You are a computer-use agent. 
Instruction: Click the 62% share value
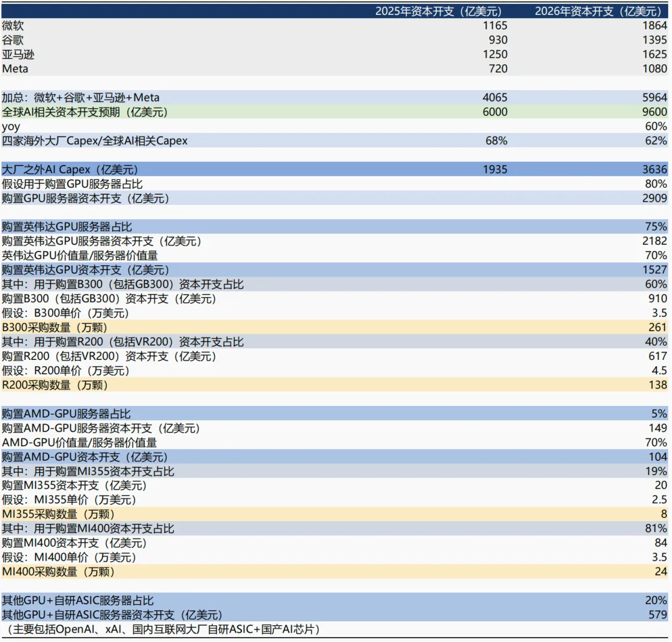click(656, 141)
